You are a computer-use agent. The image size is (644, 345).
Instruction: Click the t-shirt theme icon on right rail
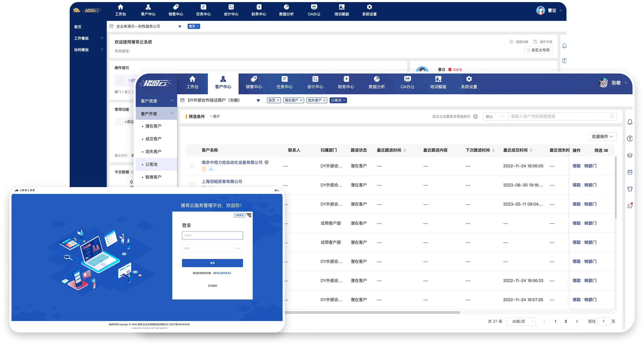[630, 189]
